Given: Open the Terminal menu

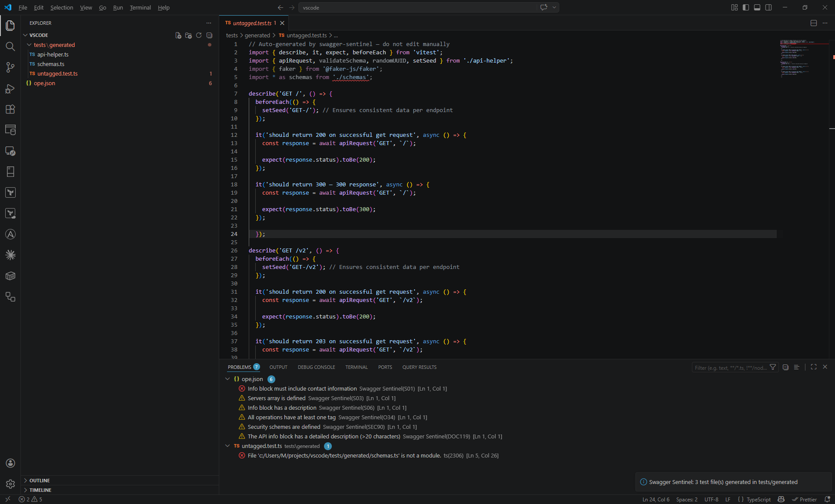Looking at the screenshot, I should click(140, 7).
